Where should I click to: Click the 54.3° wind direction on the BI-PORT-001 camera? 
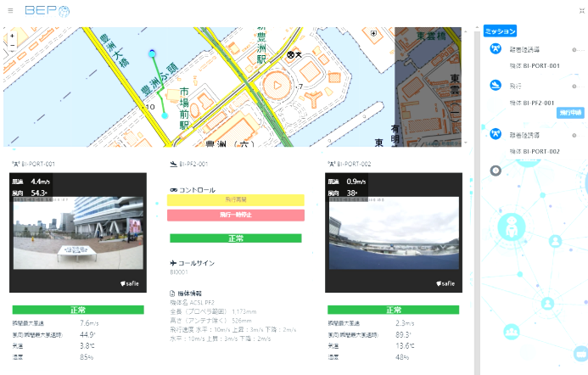[39, 193]
